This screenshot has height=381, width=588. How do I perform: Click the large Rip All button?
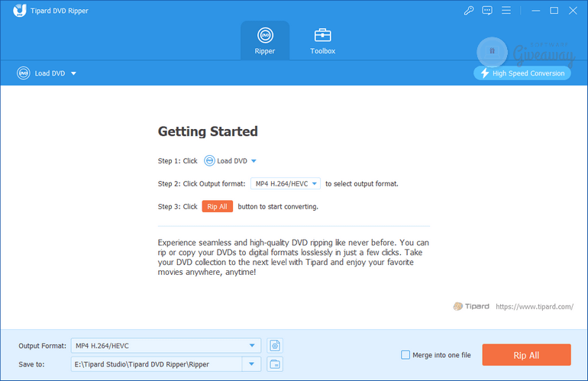pos(526,355)
